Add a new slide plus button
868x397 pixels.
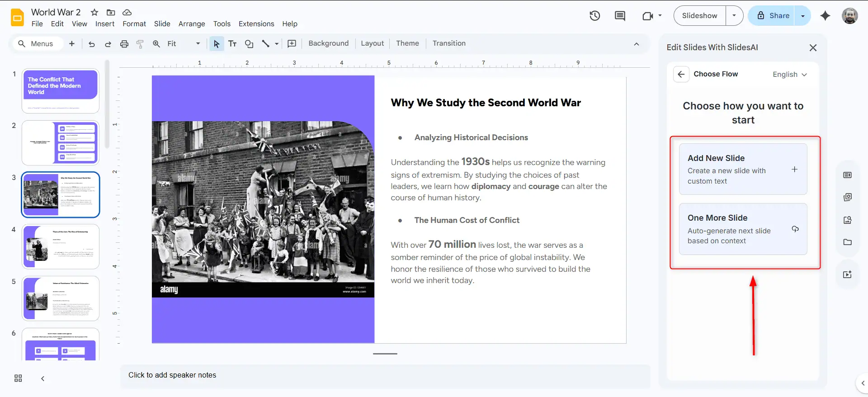pyautogui.click(x=71, y=43)
